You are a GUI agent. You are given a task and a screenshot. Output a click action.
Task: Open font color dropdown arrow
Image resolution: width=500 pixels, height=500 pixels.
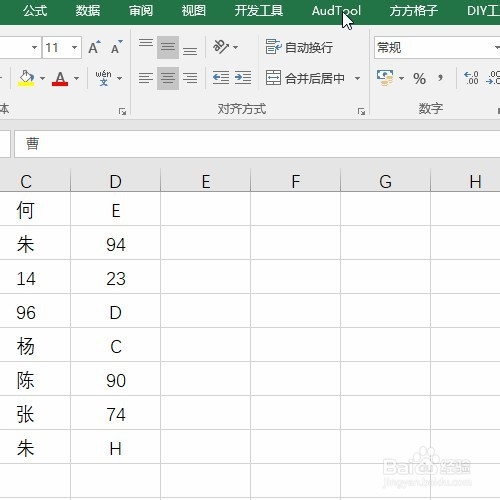point(76,78)
